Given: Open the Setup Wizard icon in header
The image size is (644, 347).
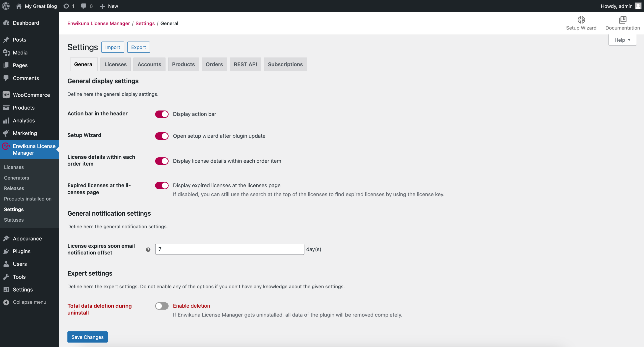Looking at the screenshot, I should pos(581,20).
